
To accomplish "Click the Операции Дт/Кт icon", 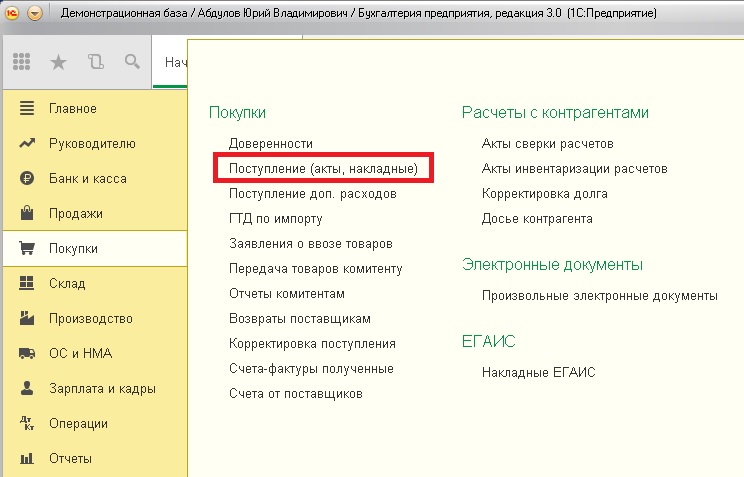I will pyautogui.click(x=27, y=423).
